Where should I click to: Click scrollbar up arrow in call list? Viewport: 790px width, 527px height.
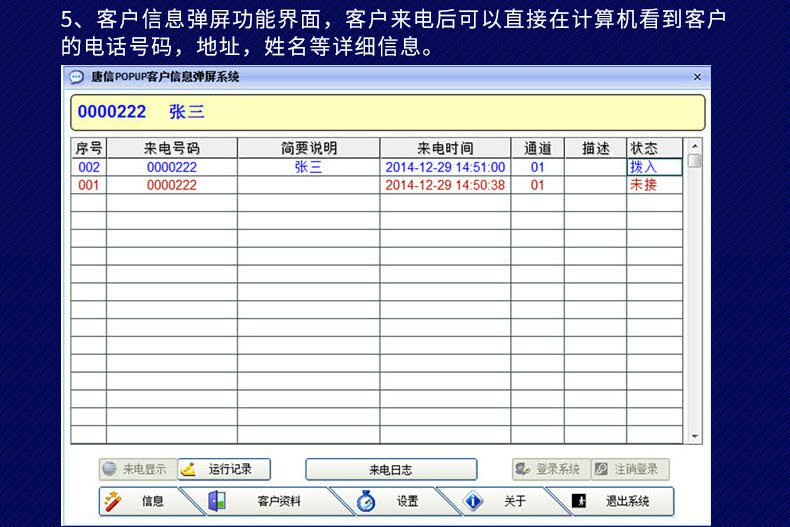click(x=695, y=146)
